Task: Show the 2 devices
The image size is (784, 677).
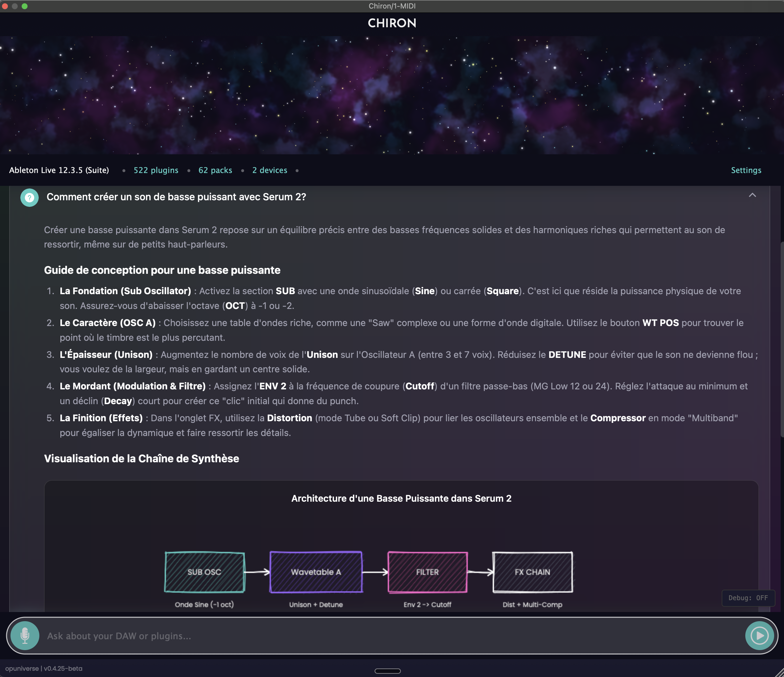Action: click(x=269, y=170)
